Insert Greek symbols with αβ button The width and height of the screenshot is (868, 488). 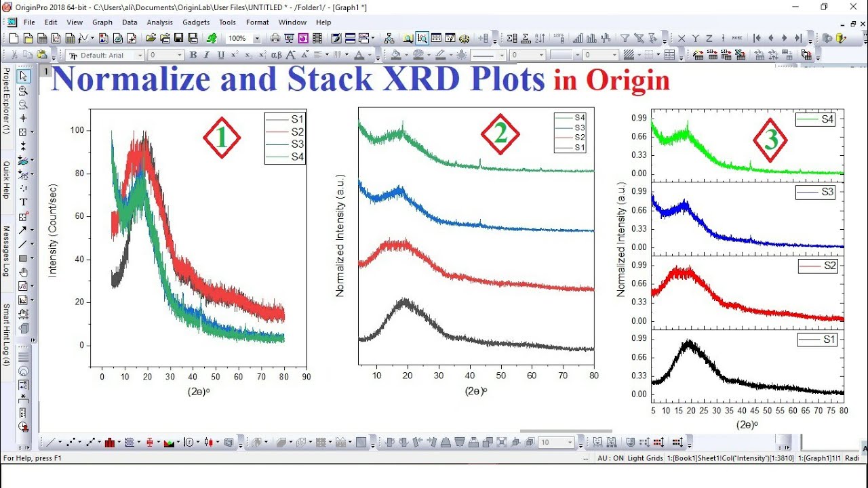(x=276, y=55)
